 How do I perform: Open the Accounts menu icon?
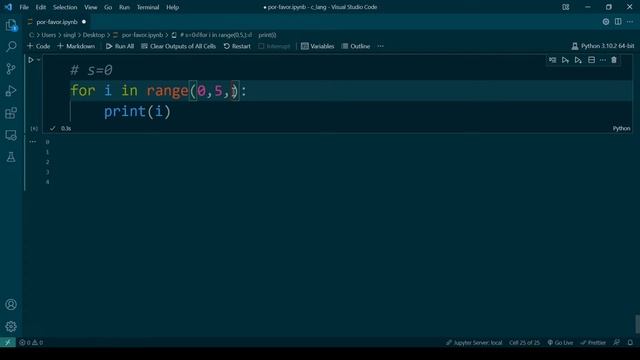tap(11, 304)
